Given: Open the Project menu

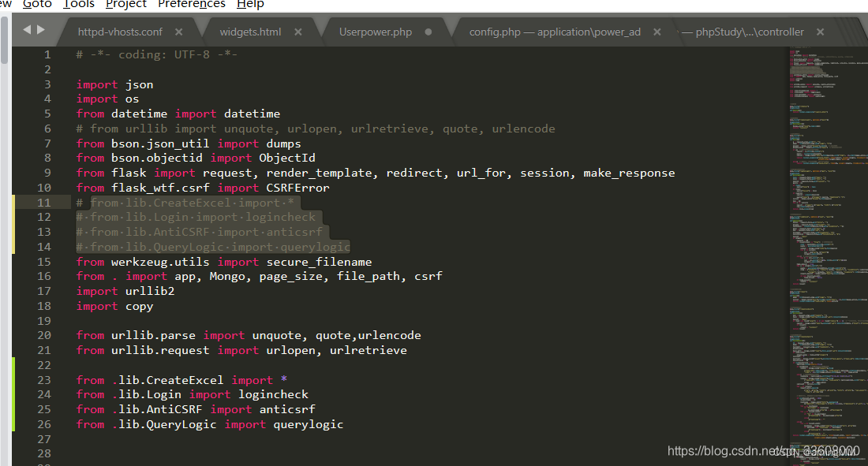Looking at the screenshot, I should pyautogui.click(x=126, y=4).
